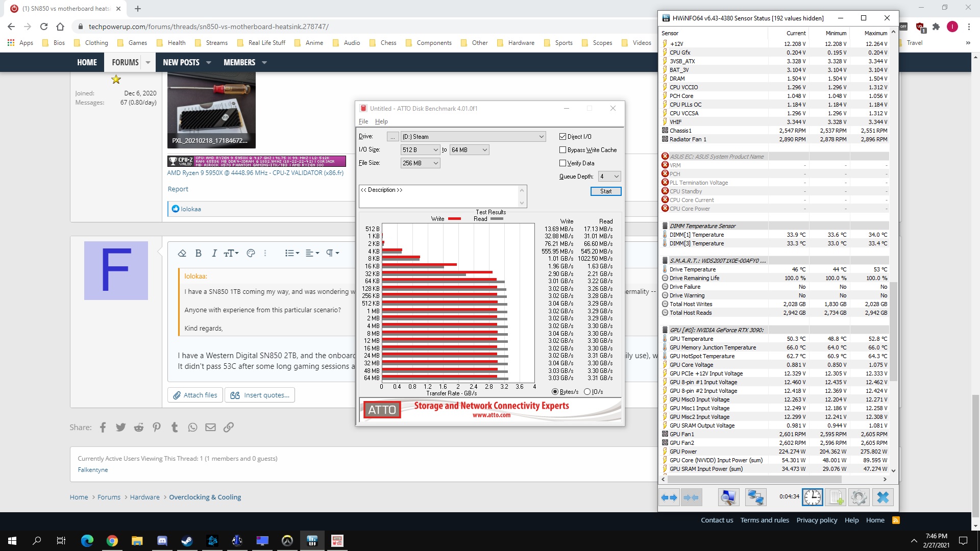
Task: Open the PXL_20210218 image thumbnail
Action: click(211, 110)
